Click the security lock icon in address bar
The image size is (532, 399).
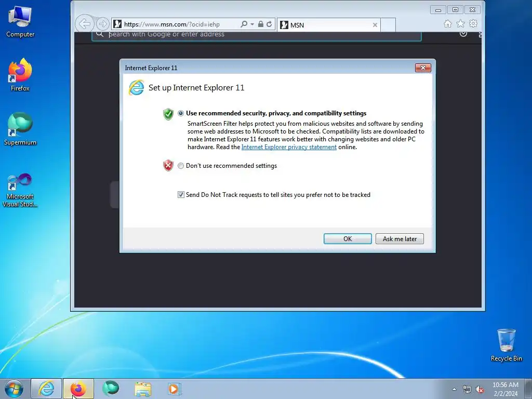pyautogui.click(x=260, y=24)
